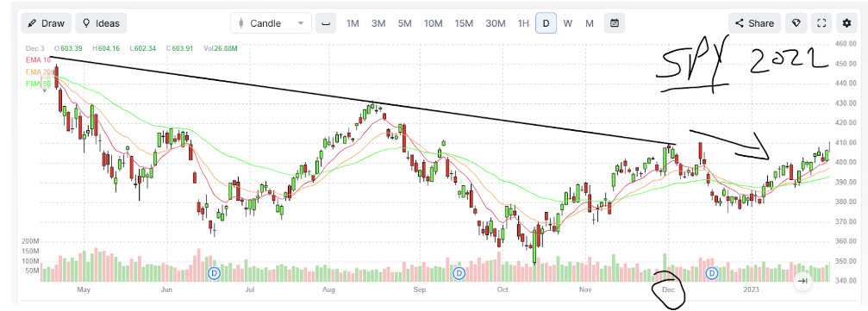Switch to weekly W interval
The width and height of the screenshot is (868, 311).
(x=568, y=23)
